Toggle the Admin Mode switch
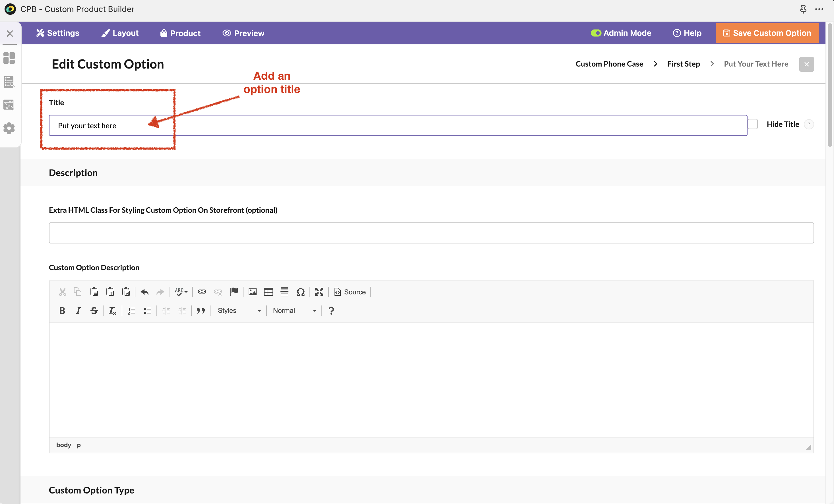Viewport: 834px width, 504px height. coord(596,33)
